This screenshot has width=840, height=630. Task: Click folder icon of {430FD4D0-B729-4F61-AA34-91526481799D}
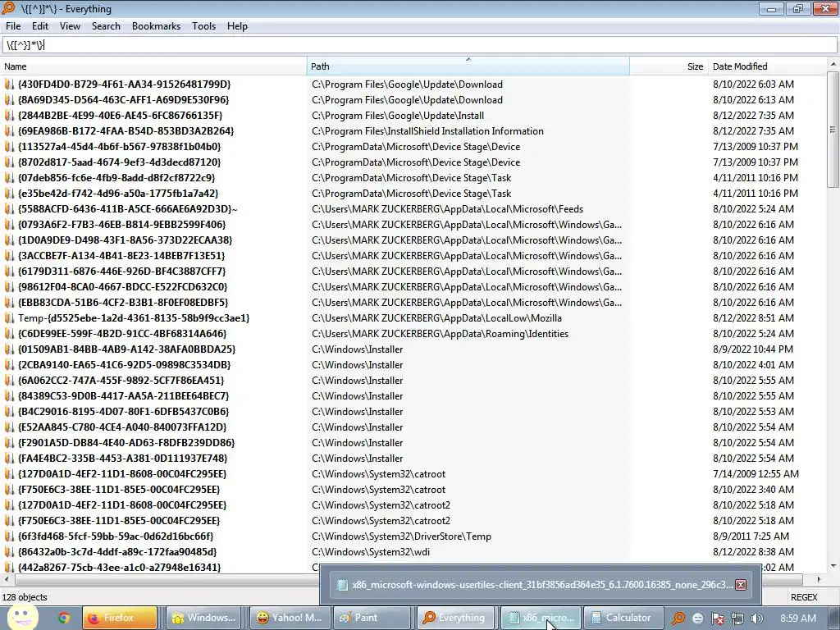tap(8, 84)
